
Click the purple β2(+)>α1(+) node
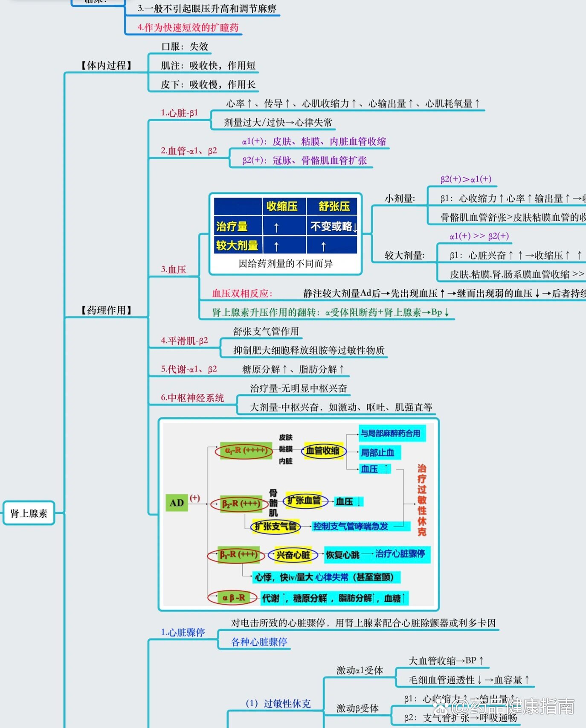(x=466, y=179)
